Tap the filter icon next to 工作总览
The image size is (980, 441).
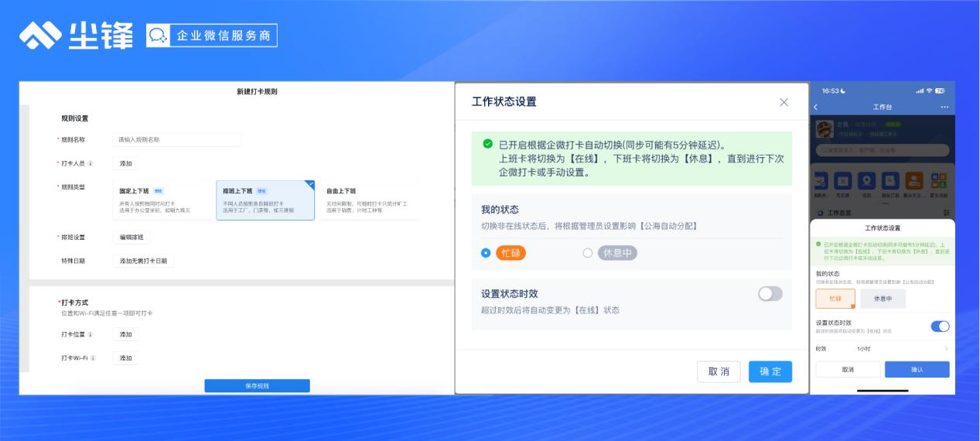[946, 212]
